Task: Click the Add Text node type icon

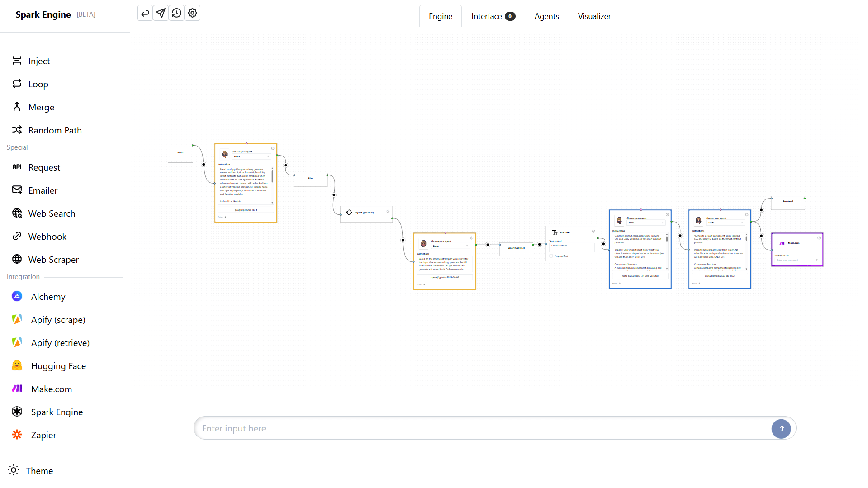Action: 555,232
